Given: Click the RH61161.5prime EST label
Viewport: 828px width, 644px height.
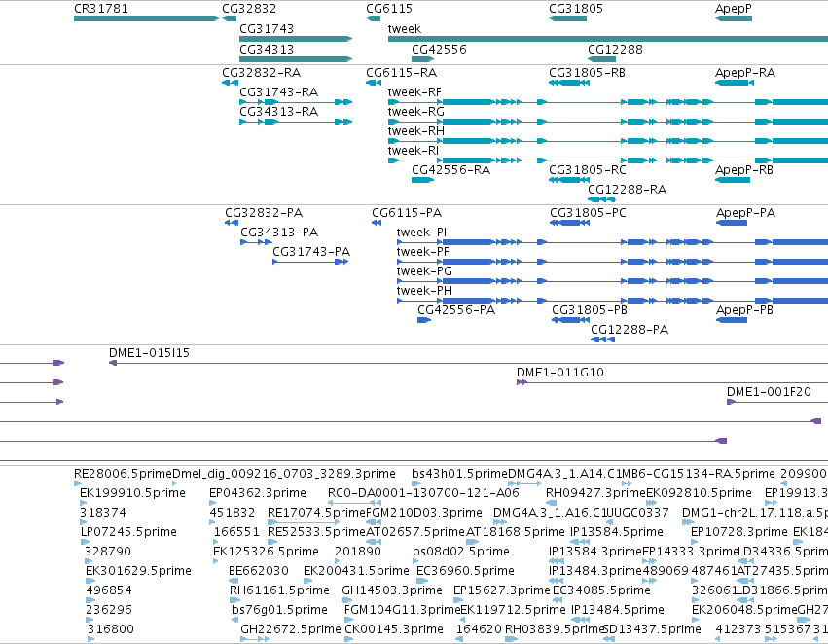Looking at the screenshot, I should pyautogui.click(x=279, y=590).
